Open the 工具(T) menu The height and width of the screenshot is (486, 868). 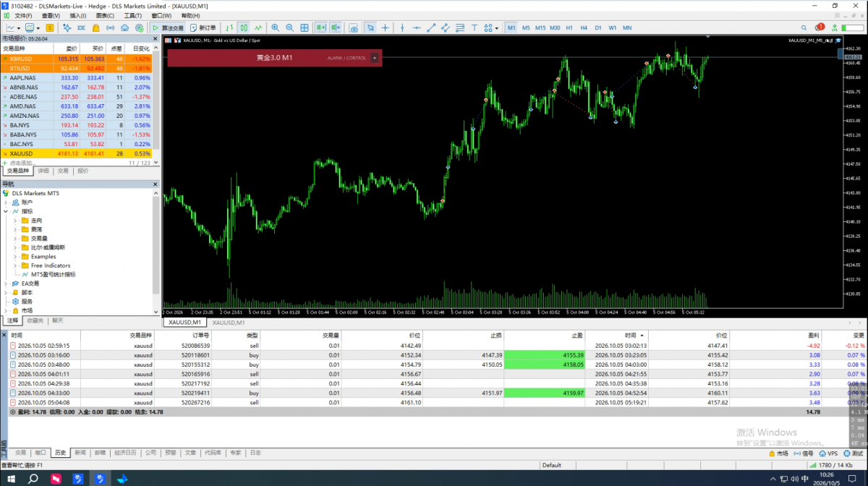132,15
